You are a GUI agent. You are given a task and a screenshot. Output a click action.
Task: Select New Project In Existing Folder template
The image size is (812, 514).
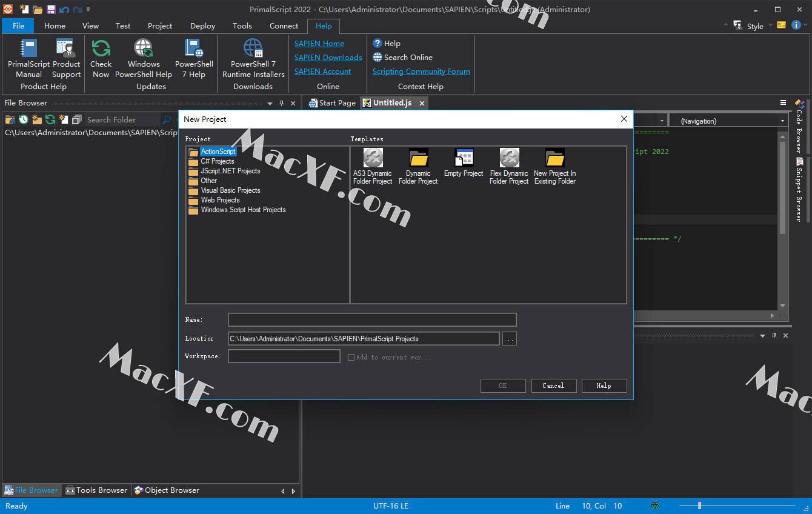[x=555, y=167]
